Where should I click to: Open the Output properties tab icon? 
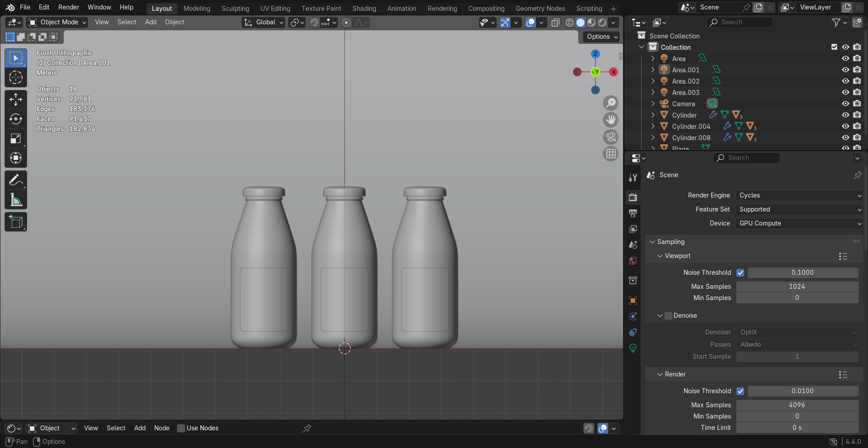(633, 213)
